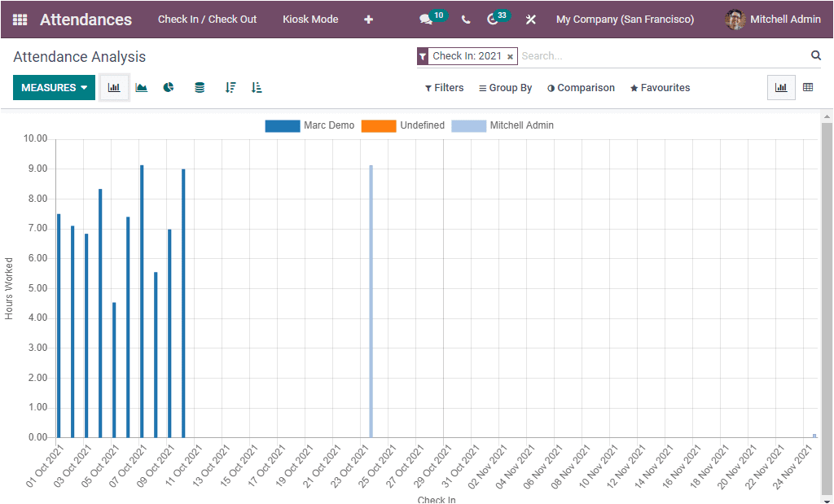Image resolution: width=834 pixels, height=504 pixels.
Task: Open the apps grid menu icon
Action: pyautogui.click(x=20, y=20)
